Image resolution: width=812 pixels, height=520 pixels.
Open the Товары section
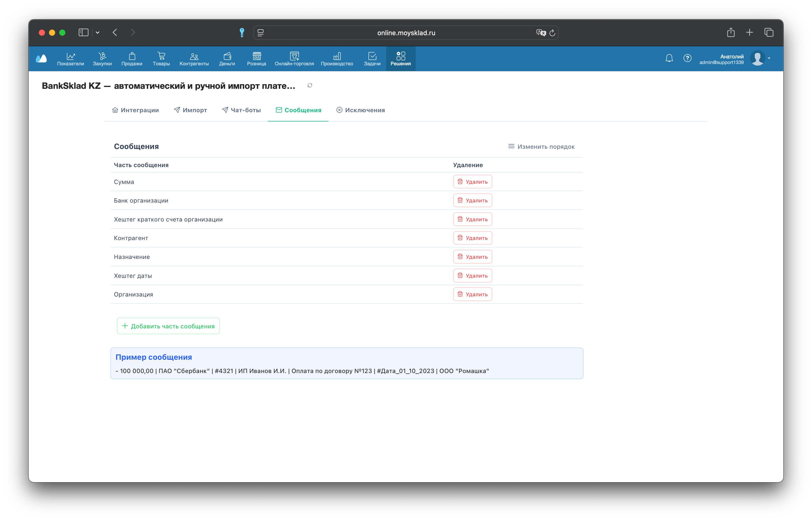point(161,59)
